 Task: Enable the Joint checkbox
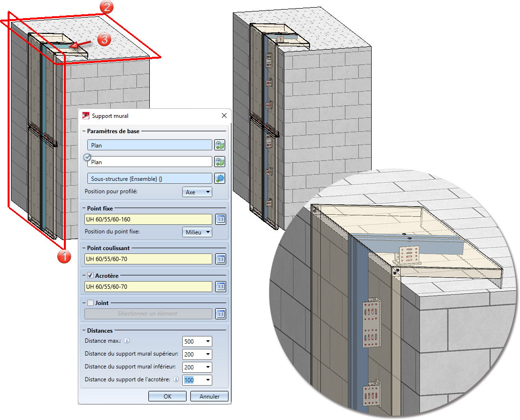[90, 303]
